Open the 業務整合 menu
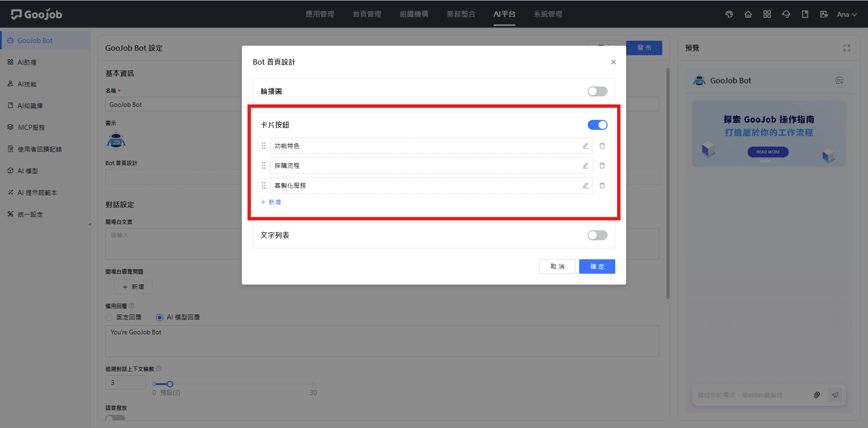Image resolution: width=868 pixels, height=428 pixels. [x=461, y=14]
